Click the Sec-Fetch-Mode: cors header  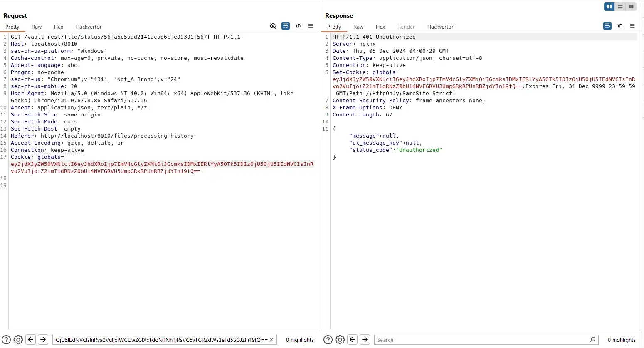44,121
